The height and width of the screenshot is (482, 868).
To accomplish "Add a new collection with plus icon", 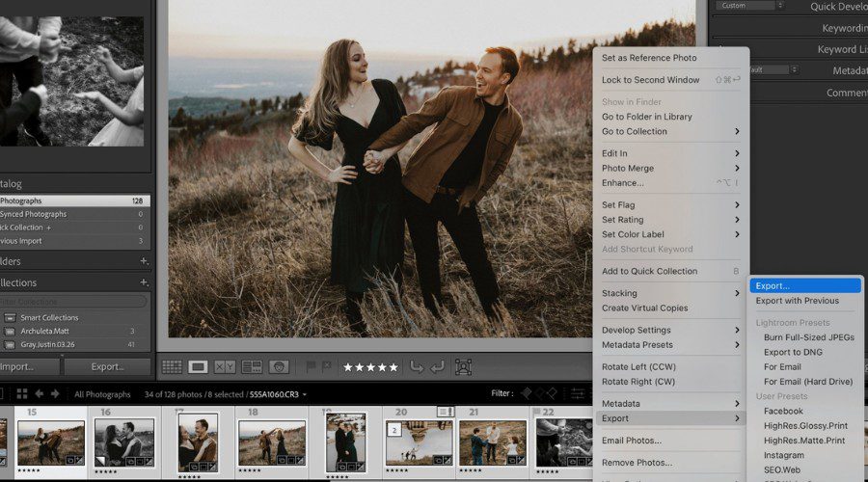I will pos(144,282).
